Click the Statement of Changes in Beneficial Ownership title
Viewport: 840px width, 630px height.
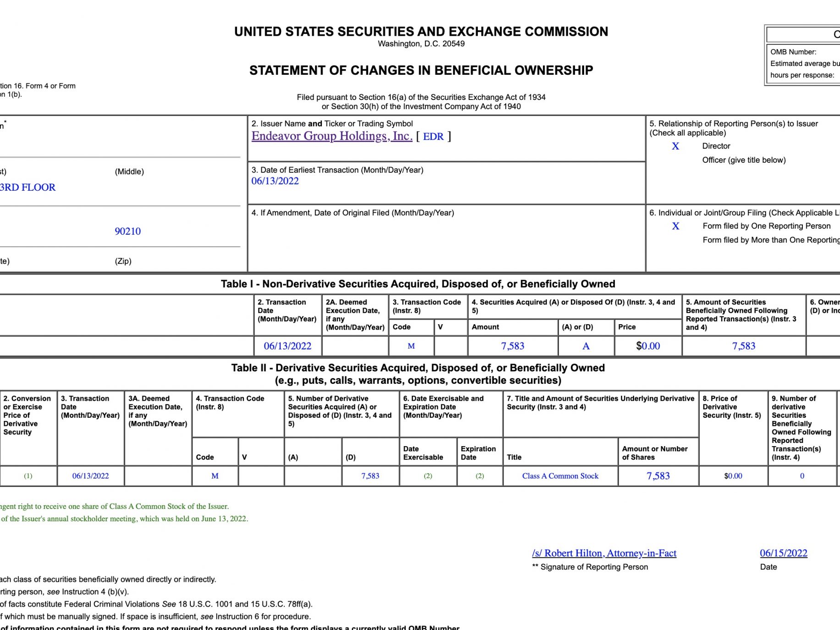tap(421, 70)
